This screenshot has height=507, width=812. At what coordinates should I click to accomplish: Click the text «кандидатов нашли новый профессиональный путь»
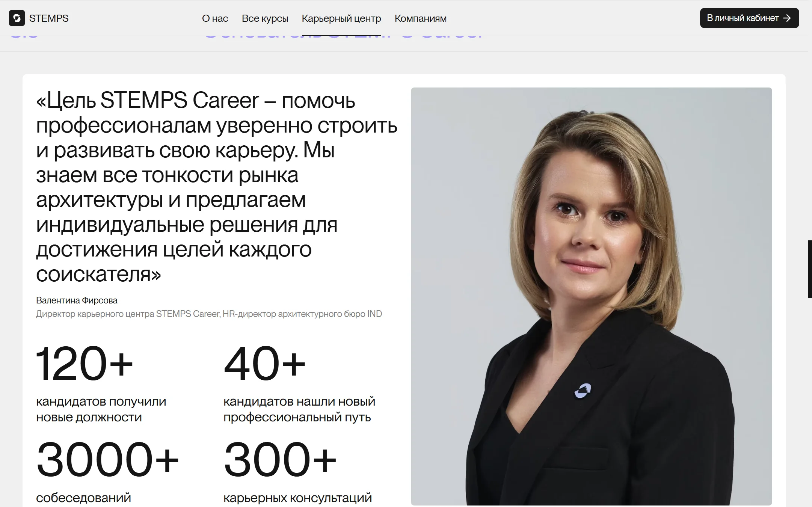click(299, 409)
